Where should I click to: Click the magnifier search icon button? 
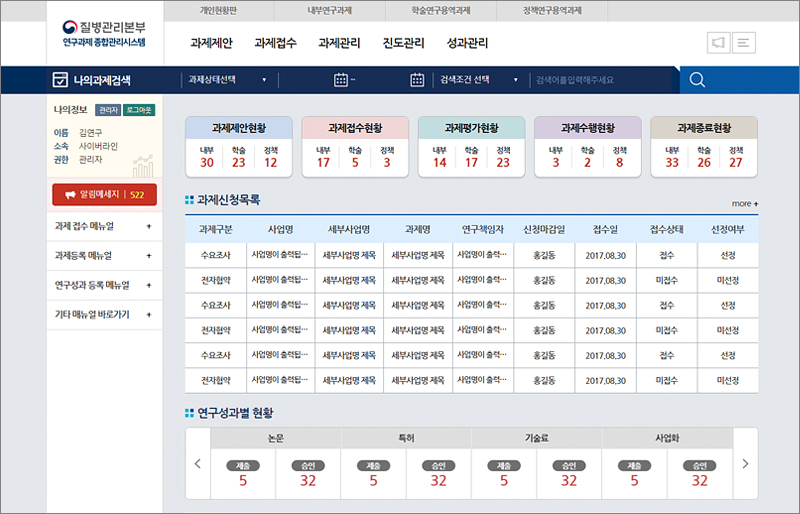697,80
